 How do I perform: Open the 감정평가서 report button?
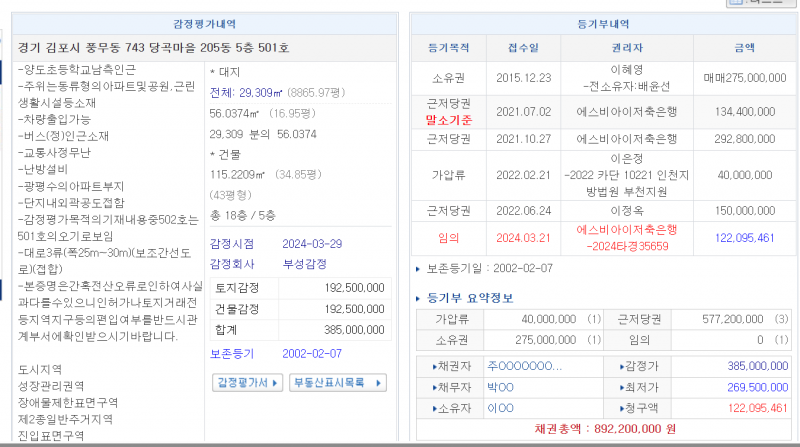pyautogui.click(x=241, y=383)
